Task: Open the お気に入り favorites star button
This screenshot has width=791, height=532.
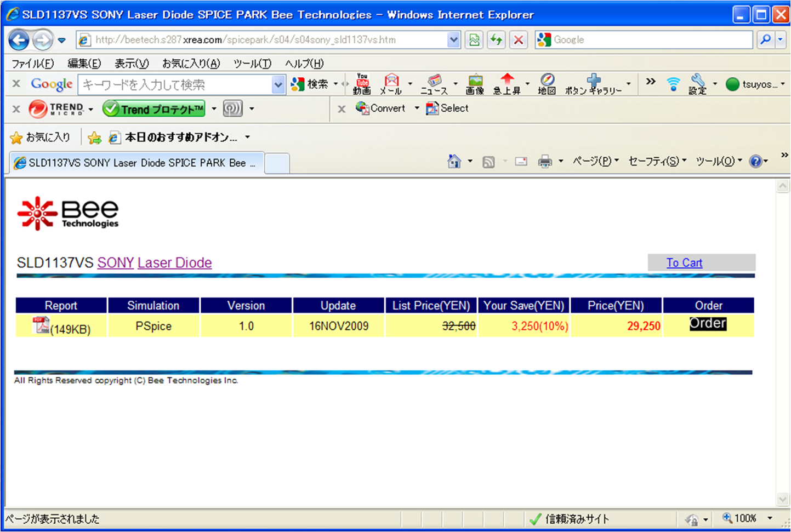Action: (x=40, y=137)
